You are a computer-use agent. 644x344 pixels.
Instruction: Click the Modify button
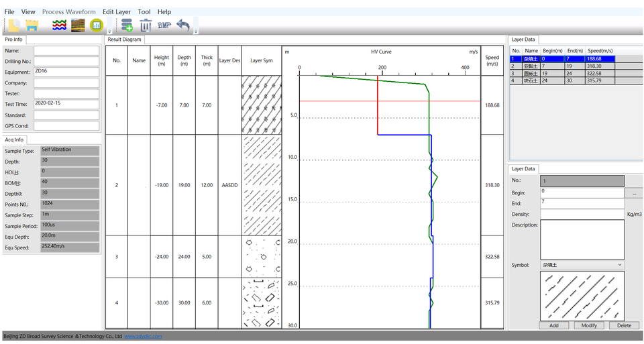click(x=589, y=325)
